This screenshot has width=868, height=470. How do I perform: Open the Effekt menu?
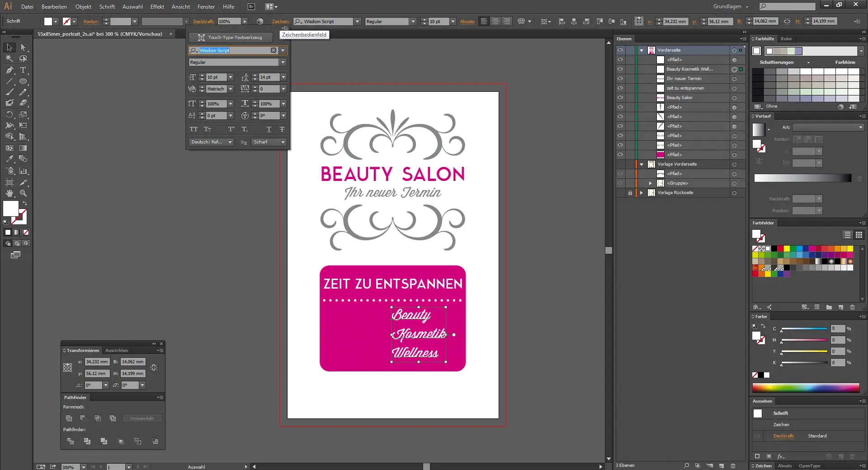tap(157, 7)
